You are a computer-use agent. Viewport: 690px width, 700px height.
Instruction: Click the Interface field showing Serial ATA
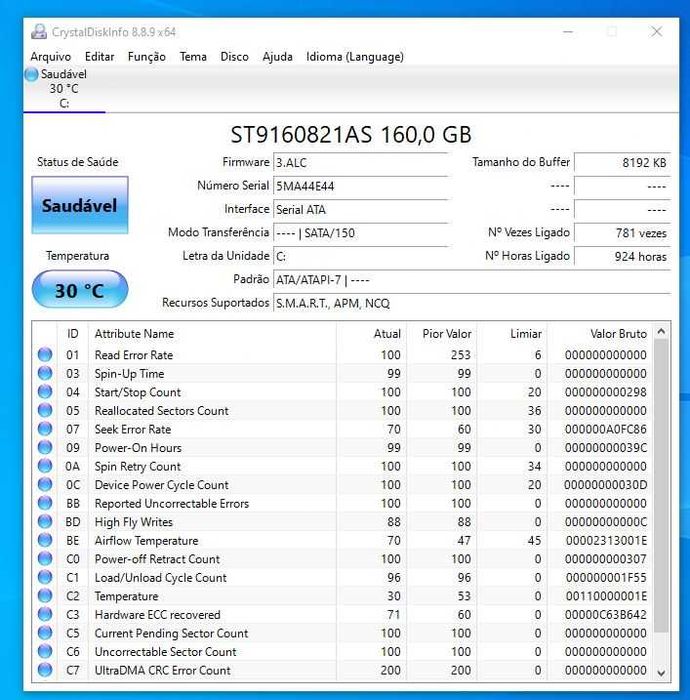click(361, 209)
